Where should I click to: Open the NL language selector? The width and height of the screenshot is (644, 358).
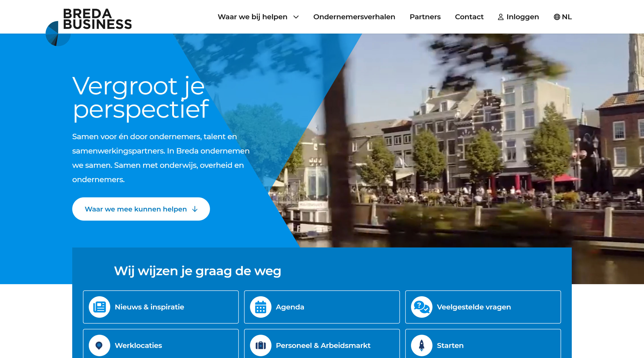pos(567,17)
